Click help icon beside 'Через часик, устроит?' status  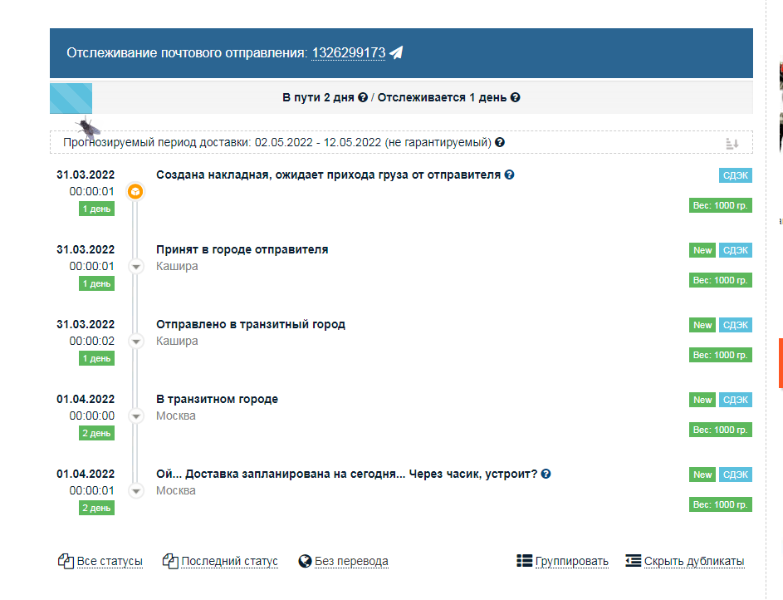[x=546, y=474]
